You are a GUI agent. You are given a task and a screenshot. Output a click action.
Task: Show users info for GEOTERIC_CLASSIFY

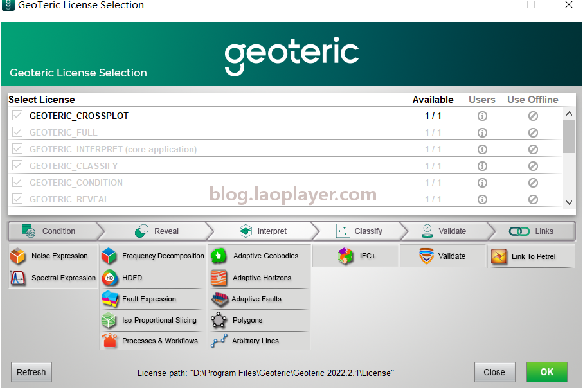click(x=482, y=166)
